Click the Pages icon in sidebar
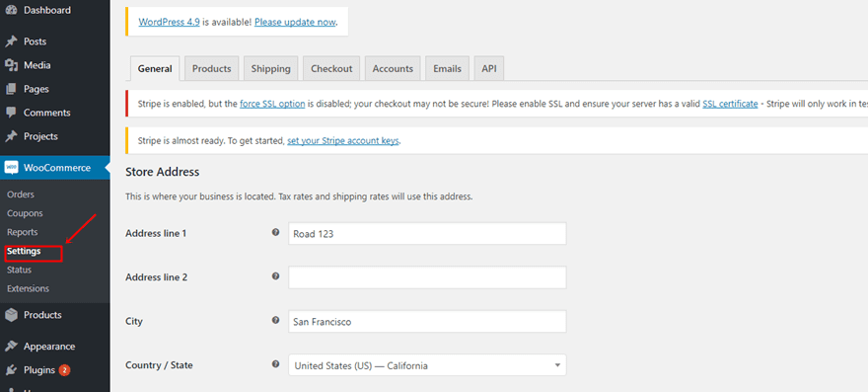The width and height of the screenshot is (868, 392). click(x=11, y=89)
